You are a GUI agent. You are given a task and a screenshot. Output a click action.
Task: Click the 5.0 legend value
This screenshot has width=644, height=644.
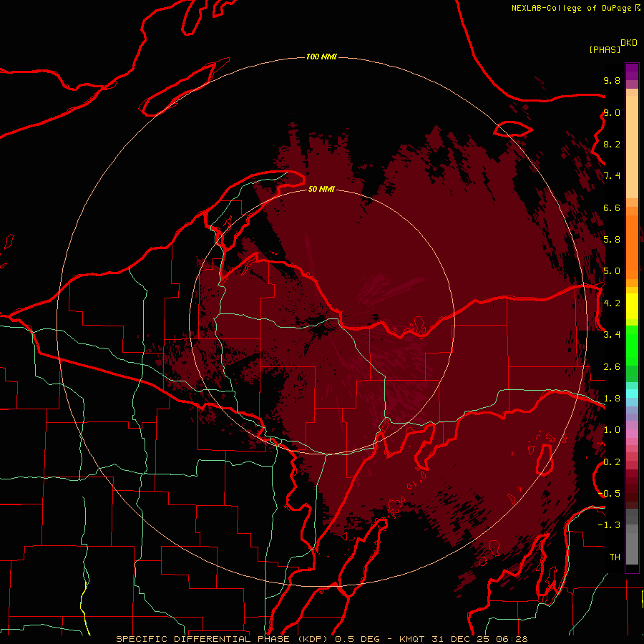612,271
